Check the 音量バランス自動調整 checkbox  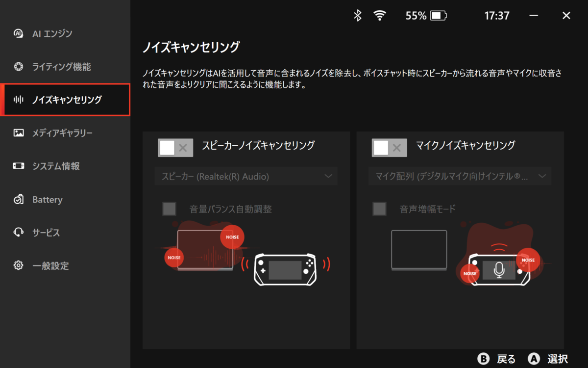pyautogui.click(x=170, y=209)
